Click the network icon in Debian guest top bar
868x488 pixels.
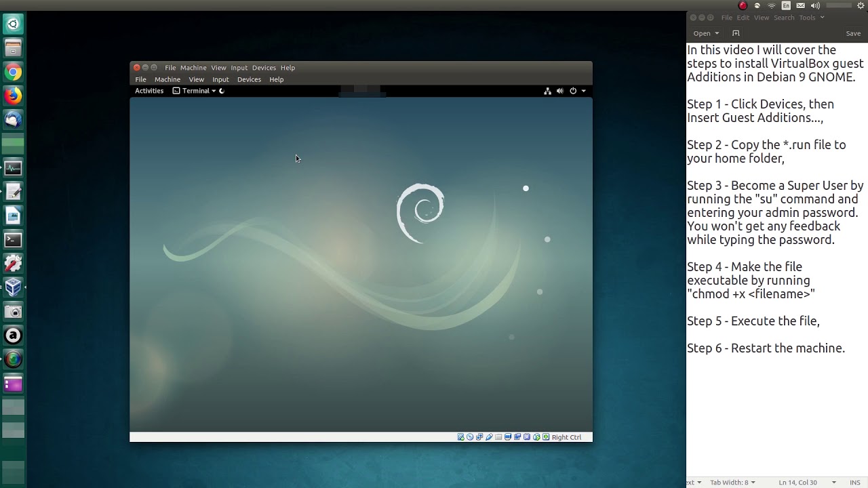click(x=547, y=91)
